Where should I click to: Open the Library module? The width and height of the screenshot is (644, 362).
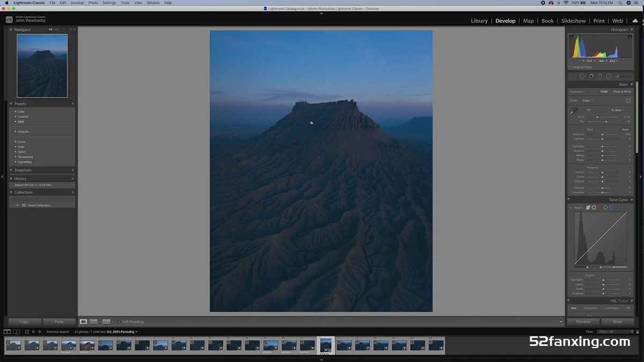coord(479,21)
